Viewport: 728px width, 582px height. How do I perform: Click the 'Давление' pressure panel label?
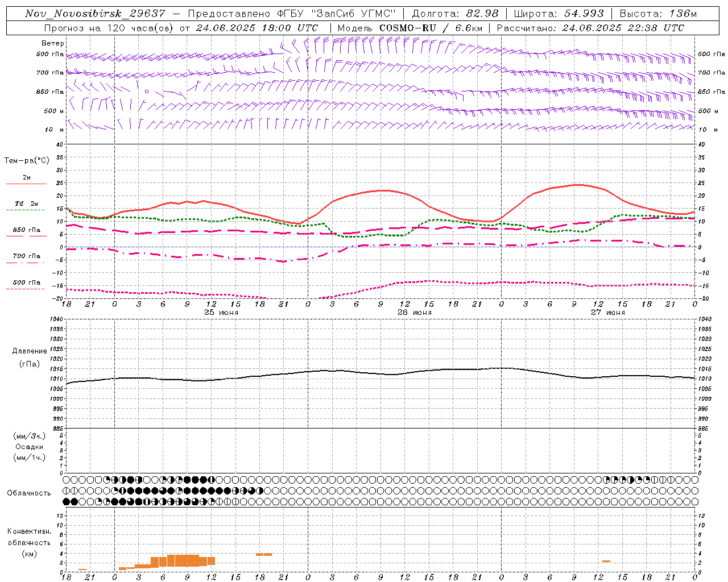[x=30, y=351]
